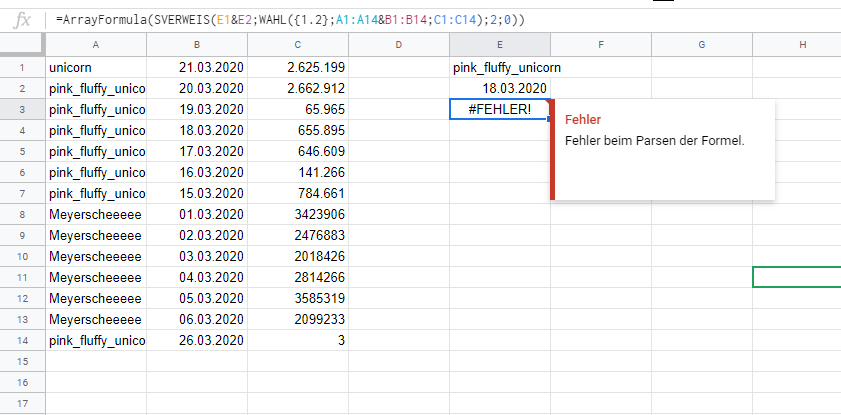Select column H header
The height and width of the screenshot is (415, 841).
(x=797, y=45)
